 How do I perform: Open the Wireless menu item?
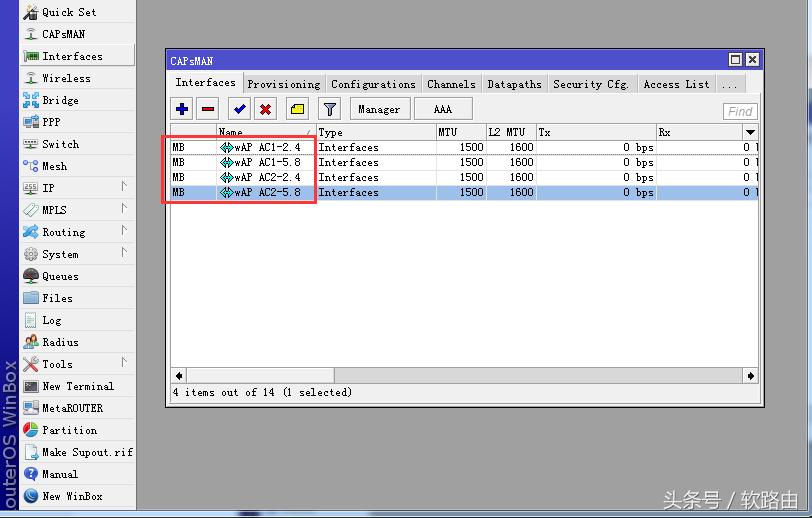tap(78, 78)
